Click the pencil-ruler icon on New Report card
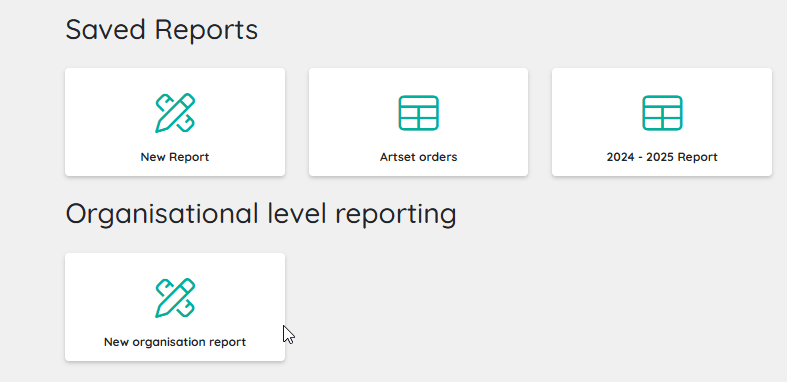787x382 pixels. 175,113
